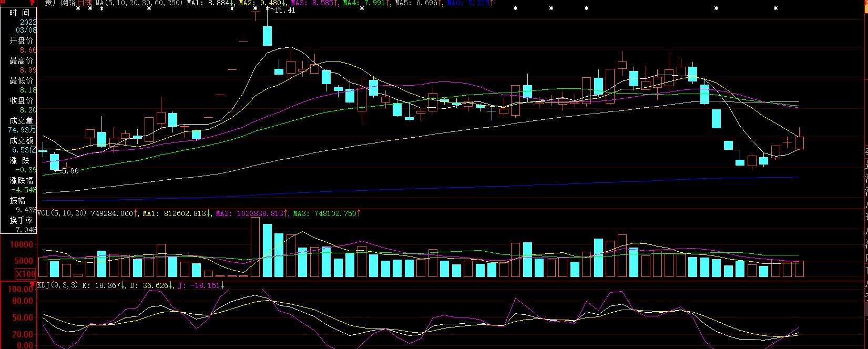This screenshot has width=868, height=349.
Task: Click the tallest hollow red volume bar
Action: point(255,247)
